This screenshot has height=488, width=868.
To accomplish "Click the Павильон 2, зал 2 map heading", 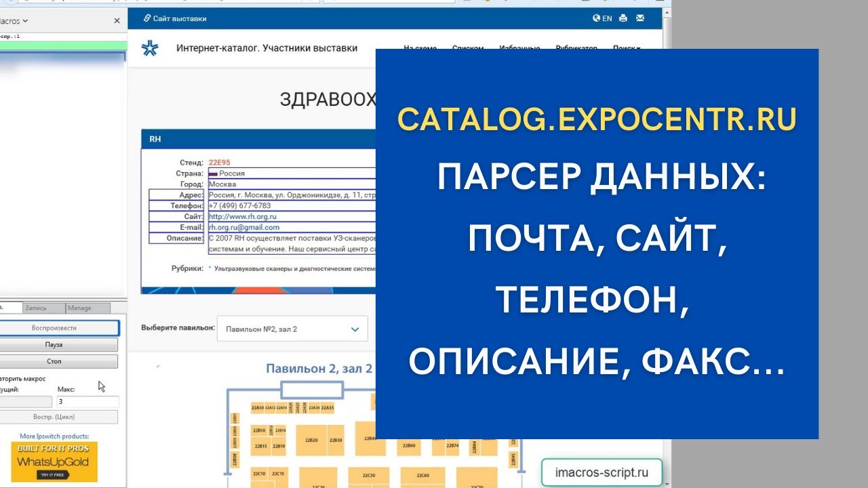I will [x=319, y=369].
